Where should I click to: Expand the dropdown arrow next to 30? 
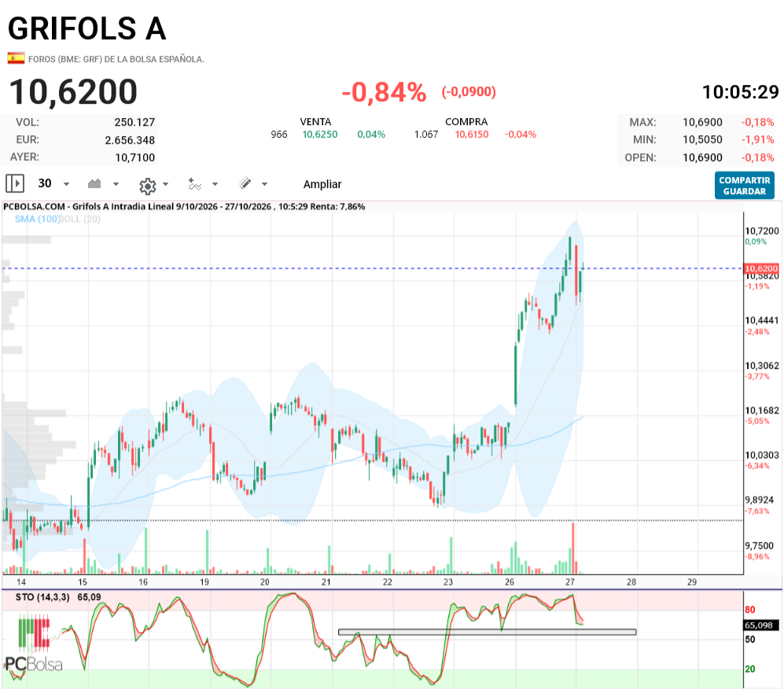[67, 184]
